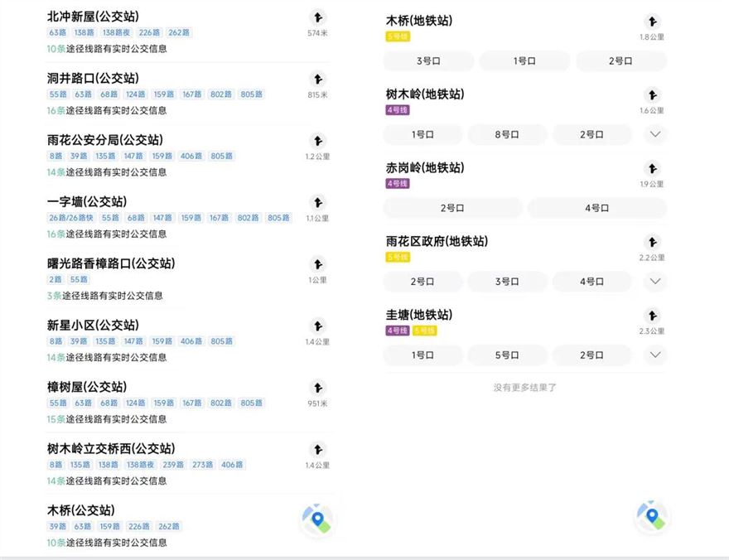Tap 26路/26路快 tag under 一字墙
This screenshot has height=560, width=729.
click(71, 218)
